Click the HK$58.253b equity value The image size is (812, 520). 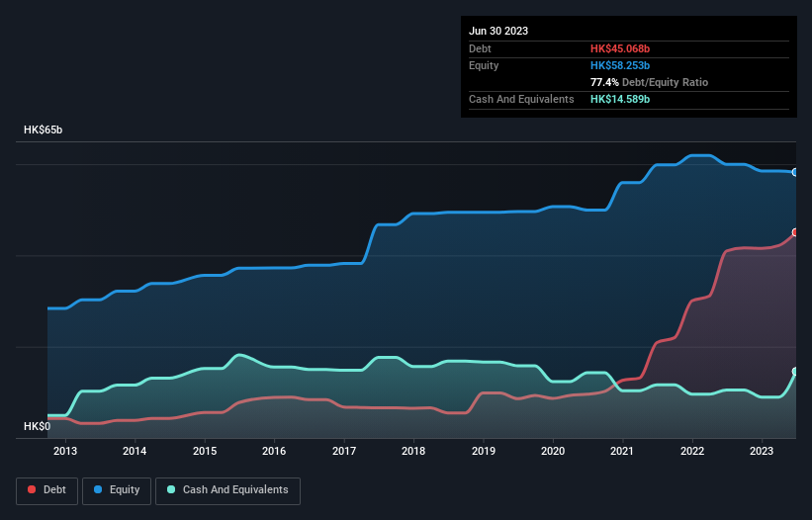click(620, 65)
